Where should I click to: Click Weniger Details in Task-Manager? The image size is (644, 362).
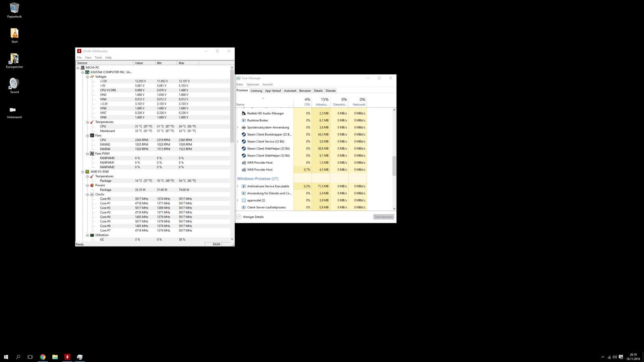tap(250, 217)
